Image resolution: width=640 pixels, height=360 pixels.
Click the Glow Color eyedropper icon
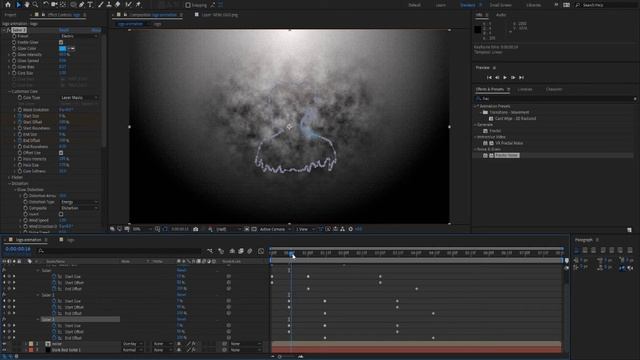71,49
